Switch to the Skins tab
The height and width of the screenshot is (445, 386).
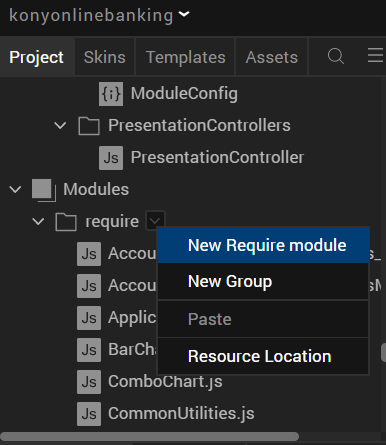point(105,57)
